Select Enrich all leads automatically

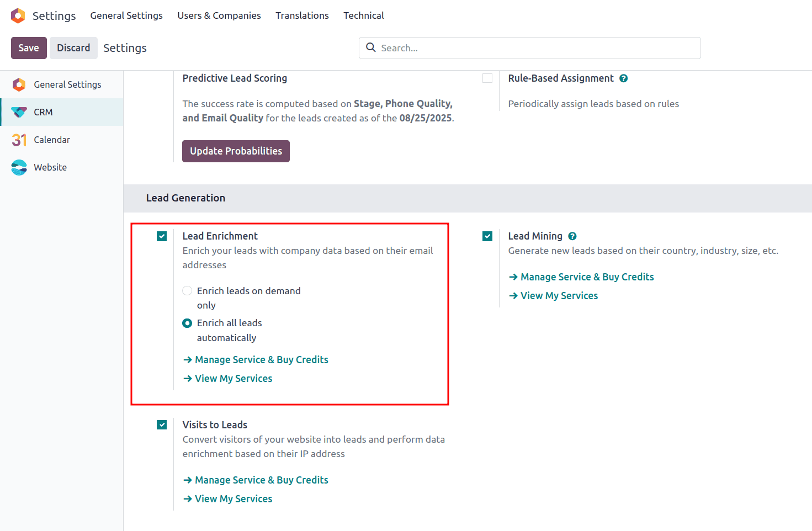(x=187, y=323)
